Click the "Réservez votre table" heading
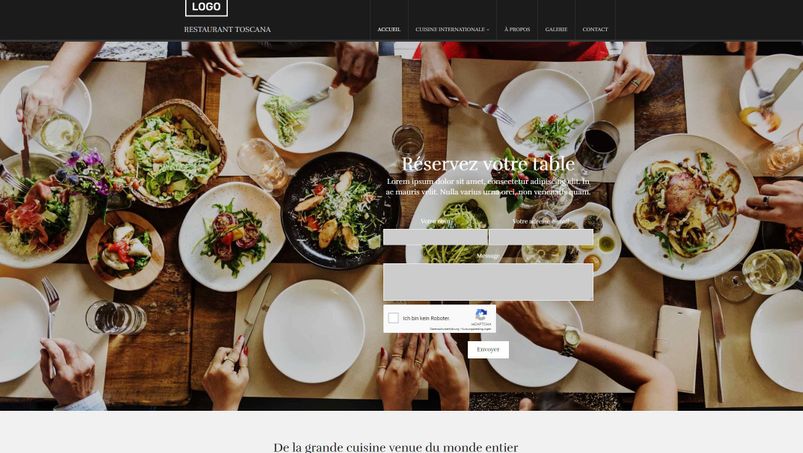Screen dimensions: 803x453 (x=488, y=164)
